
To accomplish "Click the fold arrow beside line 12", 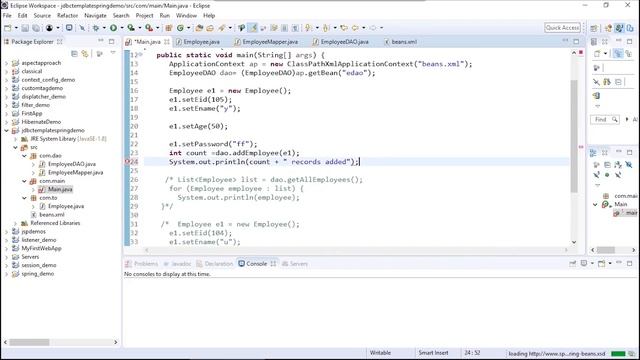I will pos(141,55).
